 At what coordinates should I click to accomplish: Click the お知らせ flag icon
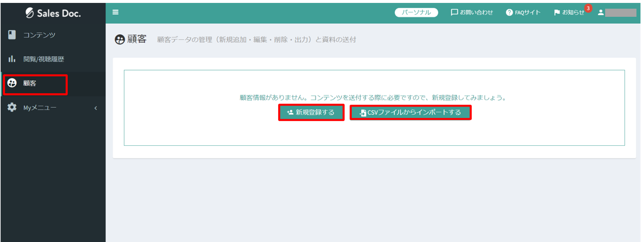557,12
